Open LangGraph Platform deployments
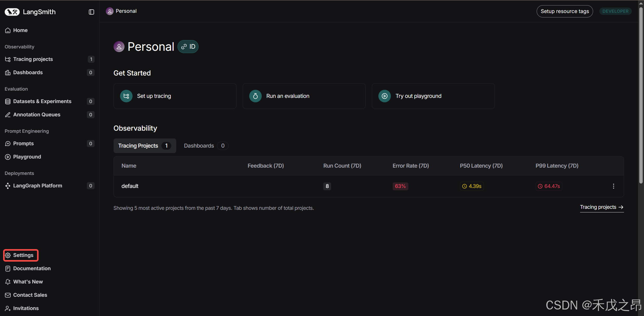Screen dimensions: 644x316 click(x=37, y=186)
